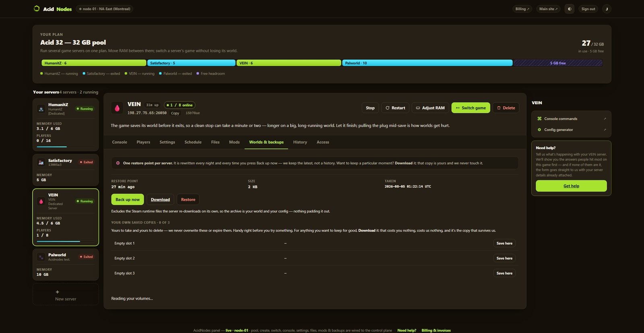Click the 1 / 8 online status pill
Viewport: 644px width, 333px height.
(180, 105)
